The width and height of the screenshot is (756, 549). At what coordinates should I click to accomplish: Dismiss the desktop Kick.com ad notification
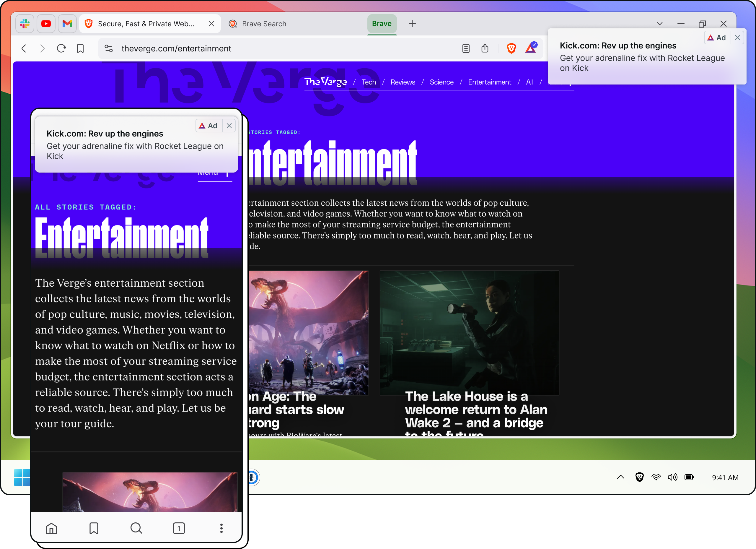737,38
